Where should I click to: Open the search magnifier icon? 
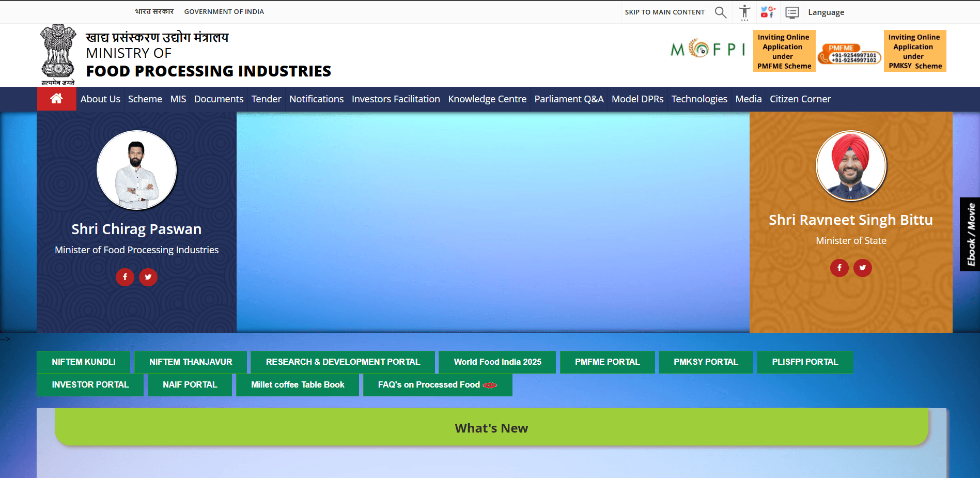(721, 12)
